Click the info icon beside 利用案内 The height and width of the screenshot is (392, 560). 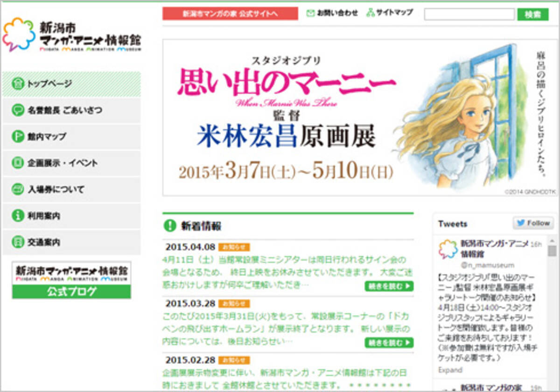pos(18,216)
